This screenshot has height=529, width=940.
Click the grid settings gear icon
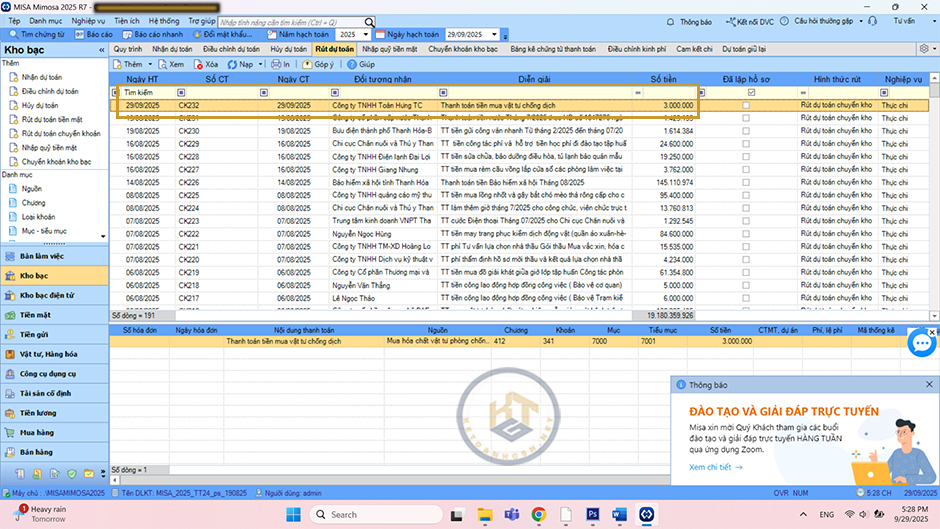(x=923, y=48)
